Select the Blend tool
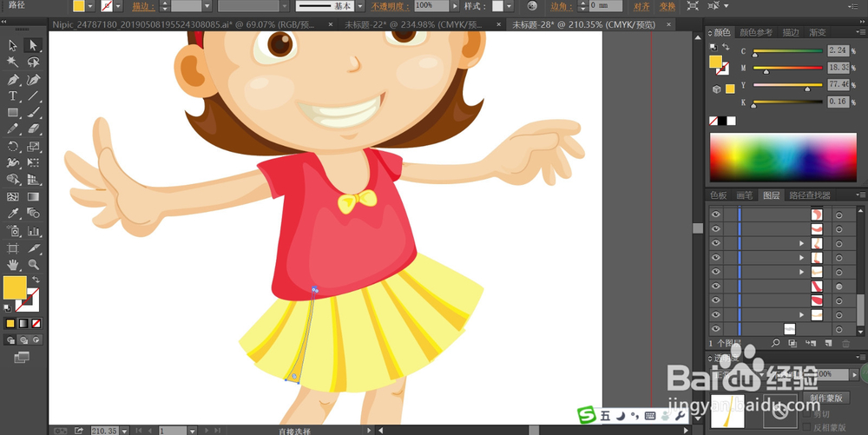This screenshot has height=435, width=868. pos(33,213)
